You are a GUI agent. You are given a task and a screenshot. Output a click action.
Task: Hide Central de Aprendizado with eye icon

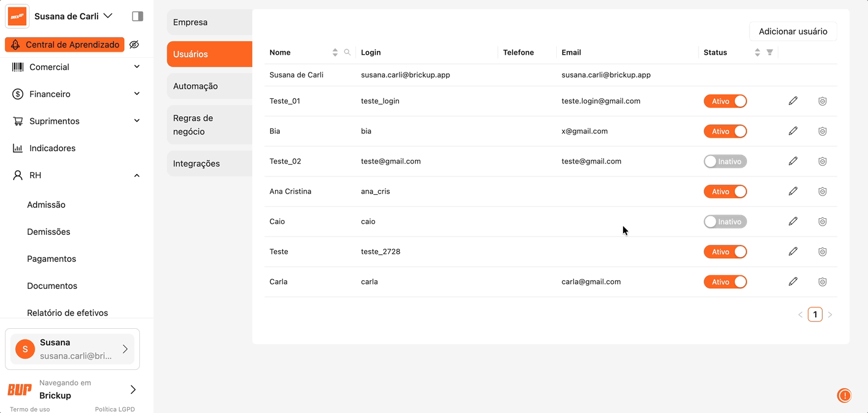tap(134, 44)
